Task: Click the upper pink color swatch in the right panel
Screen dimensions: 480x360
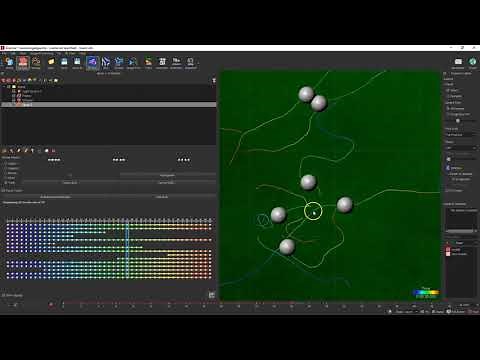Action: pyautogui.click(x=448, y=249)
